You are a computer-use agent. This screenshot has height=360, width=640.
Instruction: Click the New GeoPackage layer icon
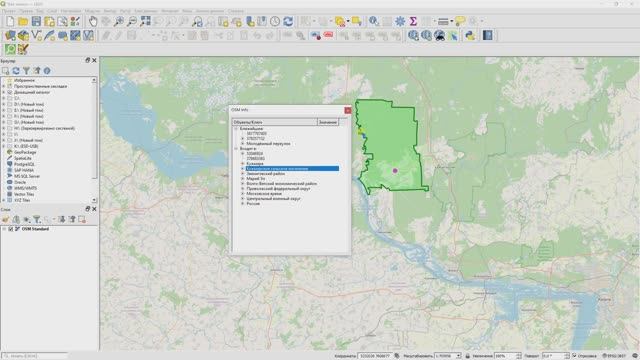23,36
